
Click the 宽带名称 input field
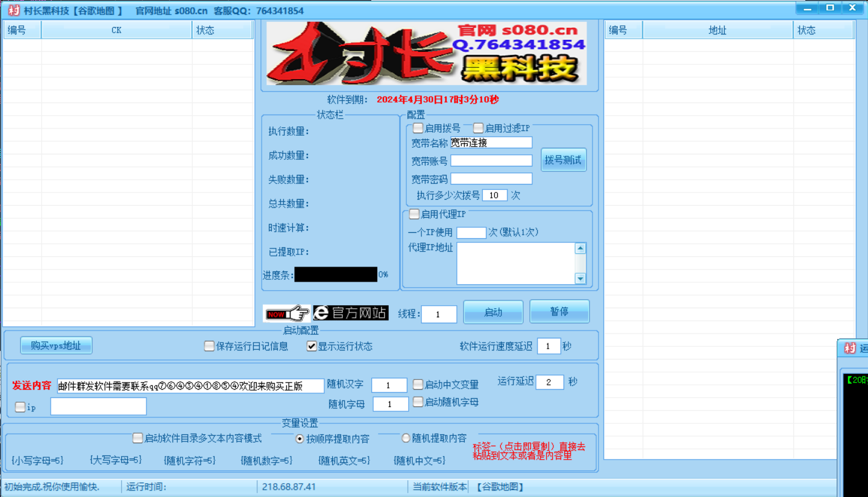pyautogui.click(x=491, y=143)
